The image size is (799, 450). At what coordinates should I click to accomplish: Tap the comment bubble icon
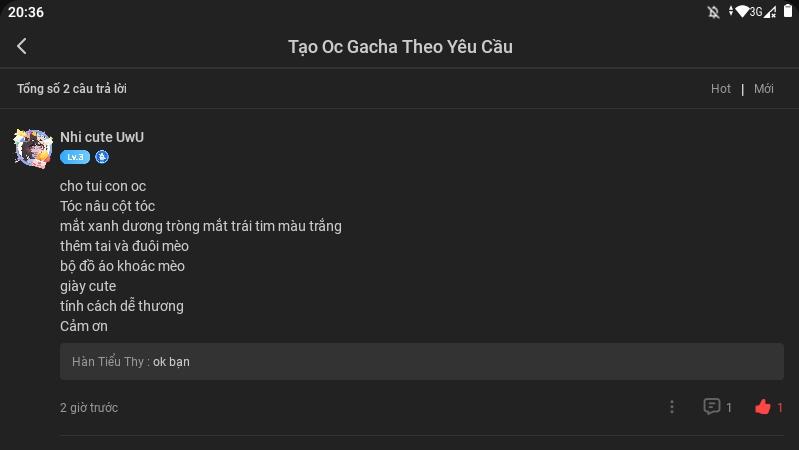pyautogui.click(x=712, y=406)
